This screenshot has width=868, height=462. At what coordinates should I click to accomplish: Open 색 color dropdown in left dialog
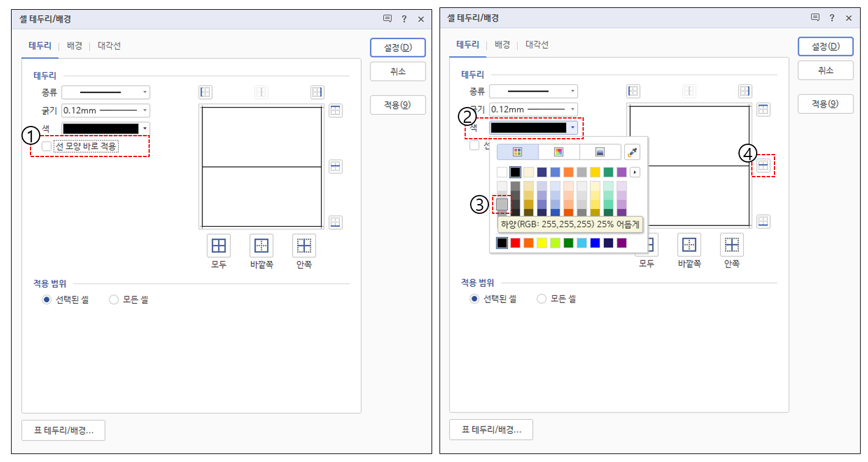[x=106, y=128]
